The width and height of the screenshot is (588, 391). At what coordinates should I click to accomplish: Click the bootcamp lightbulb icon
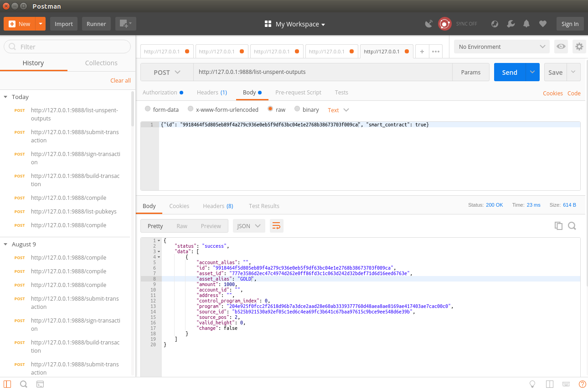tap(532, 384)
